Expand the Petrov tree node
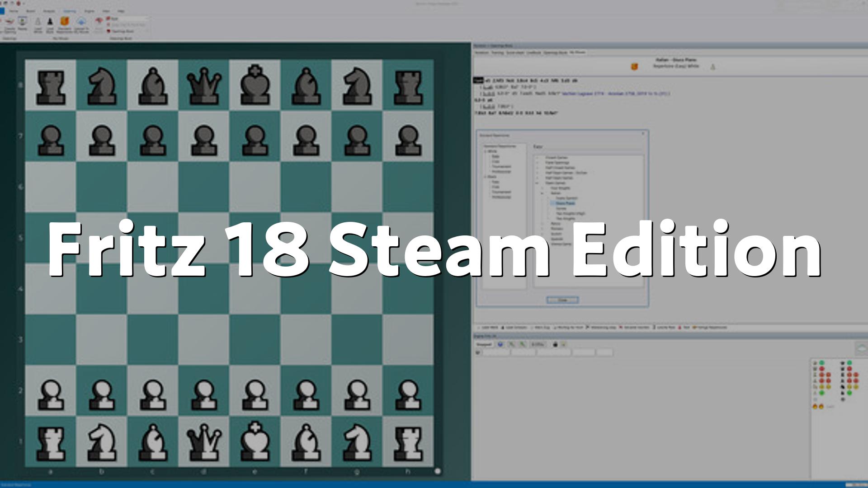 (542, 224)
